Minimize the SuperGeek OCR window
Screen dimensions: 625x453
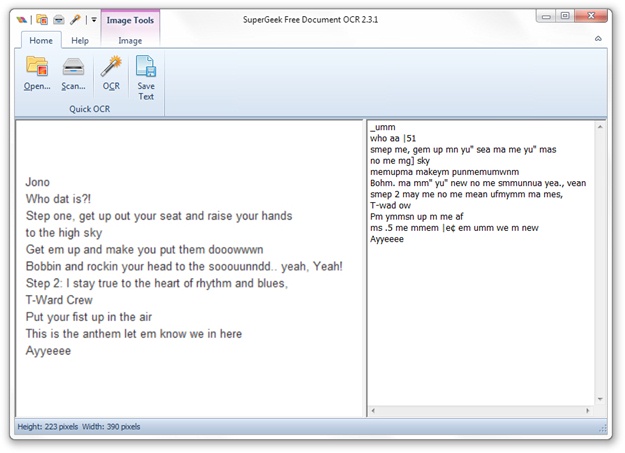coord(546,16)
